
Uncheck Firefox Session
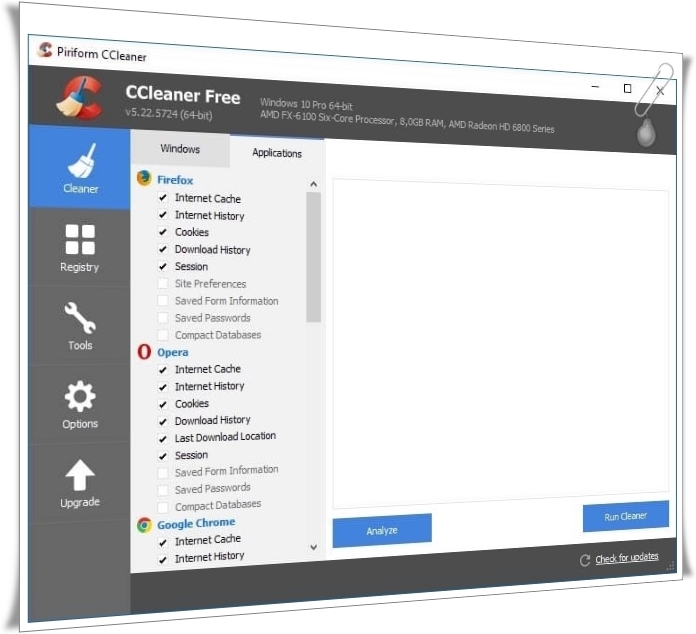coord(163,266)
